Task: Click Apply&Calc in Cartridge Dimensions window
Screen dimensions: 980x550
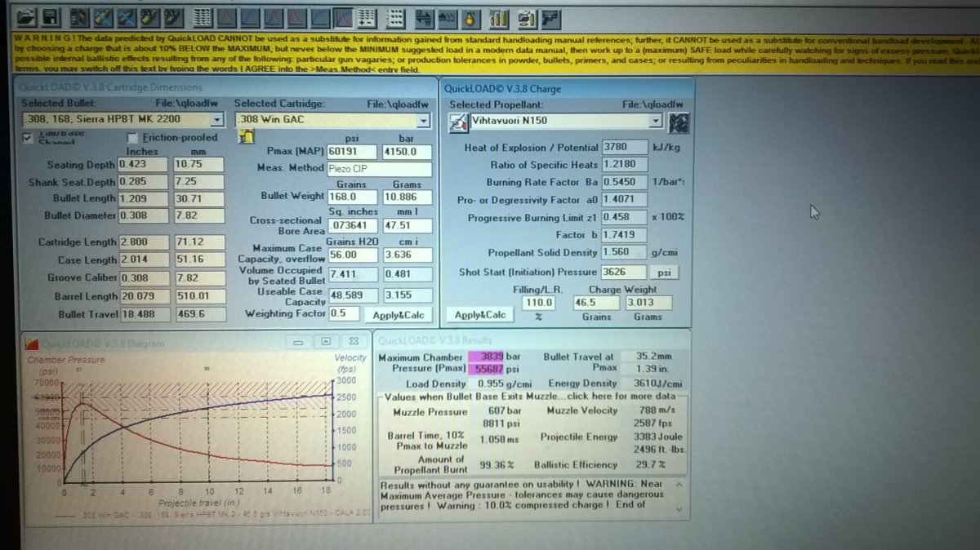Action: pyautogui.click(x=399, y=315)
